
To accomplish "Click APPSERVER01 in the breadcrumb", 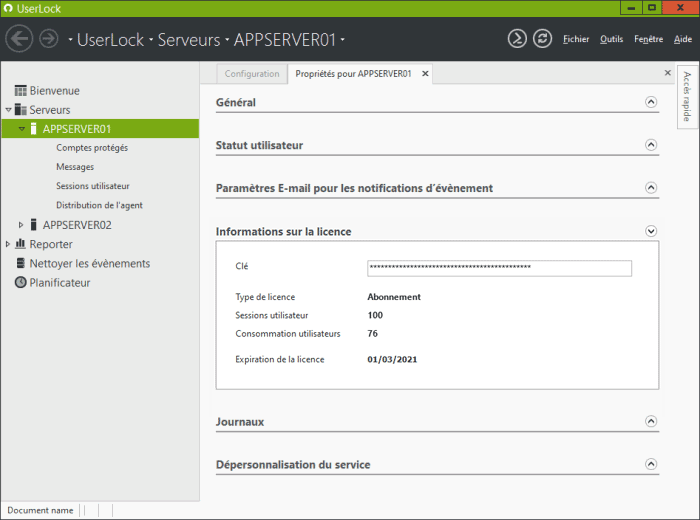I will point(284,40).
